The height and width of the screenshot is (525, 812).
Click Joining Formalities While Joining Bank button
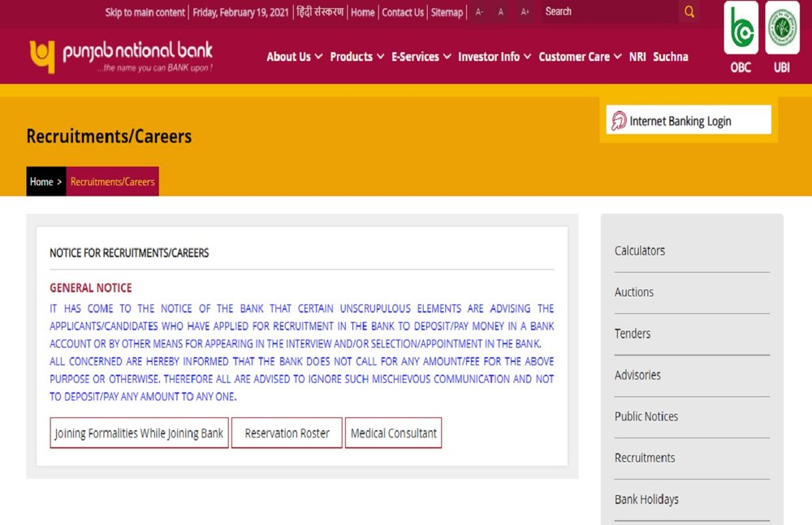(139, 433)
